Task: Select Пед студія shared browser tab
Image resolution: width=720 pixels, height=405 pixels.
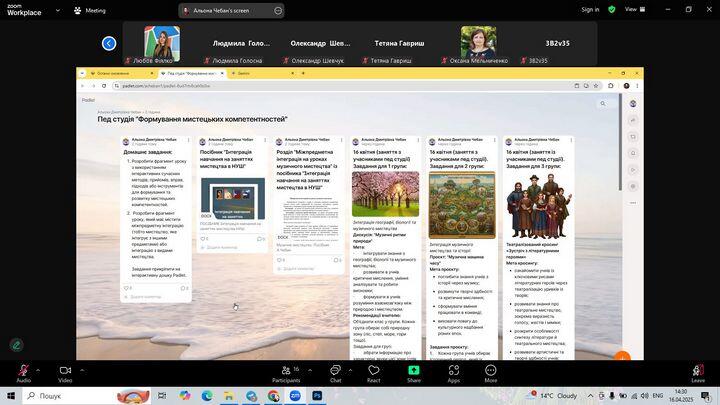Action: 192,73
